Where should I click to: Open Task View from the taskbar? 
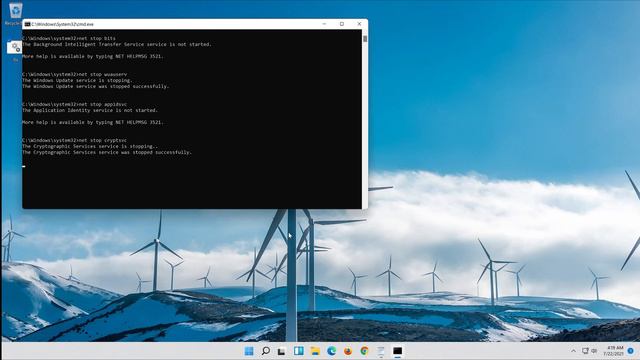tap(282, 351)
